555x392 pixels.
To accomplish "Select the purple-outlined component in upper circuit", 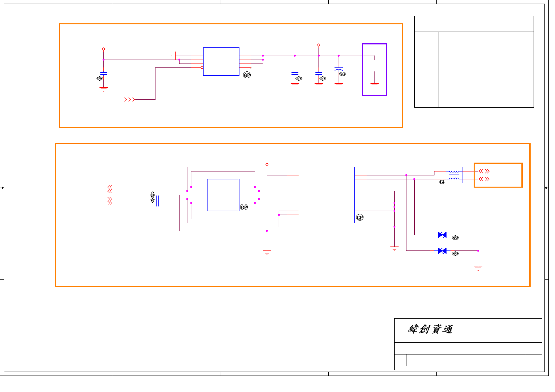I will coord(375,69).
